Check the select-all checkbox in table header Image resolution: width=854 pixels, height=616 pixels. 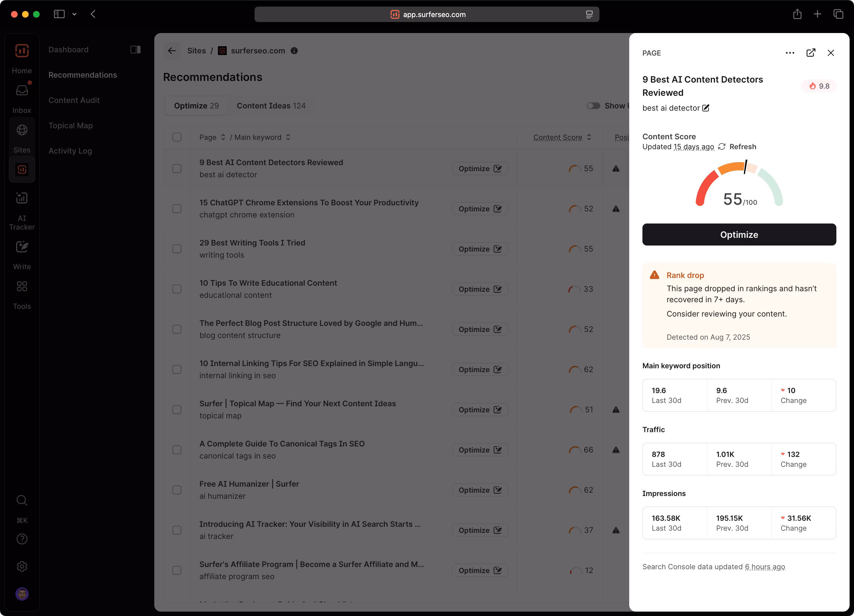[177, 137]
